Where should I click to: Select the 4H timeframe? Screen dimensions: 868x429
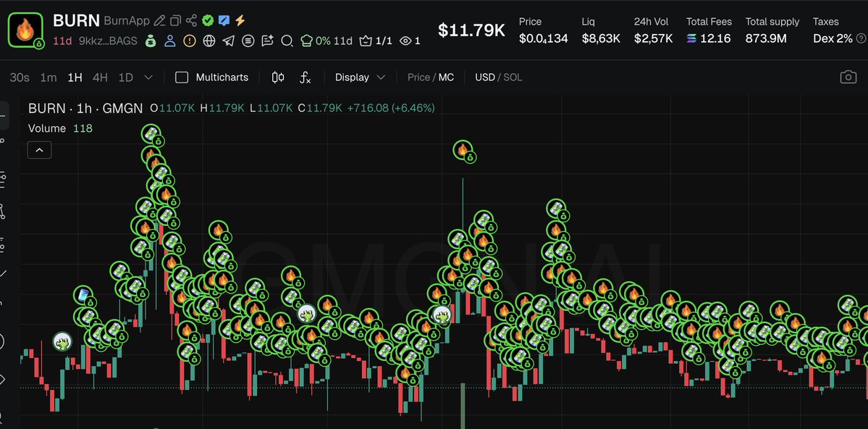pos(100,78)
